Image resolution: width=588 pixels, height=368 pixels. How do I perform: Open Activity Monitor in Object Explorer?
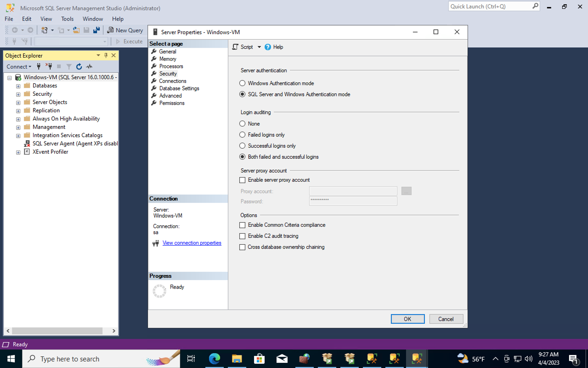tap(89, 66)
